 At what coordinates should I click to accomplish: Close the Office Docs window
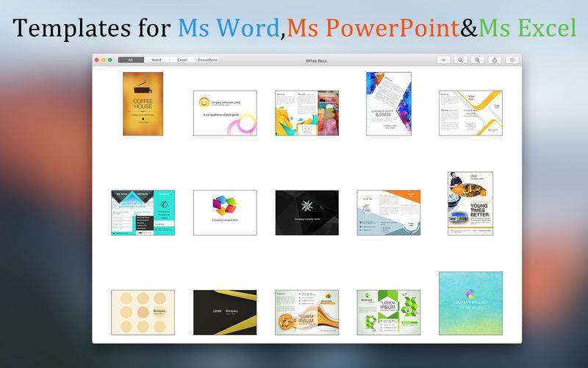(x=97, y=60)
